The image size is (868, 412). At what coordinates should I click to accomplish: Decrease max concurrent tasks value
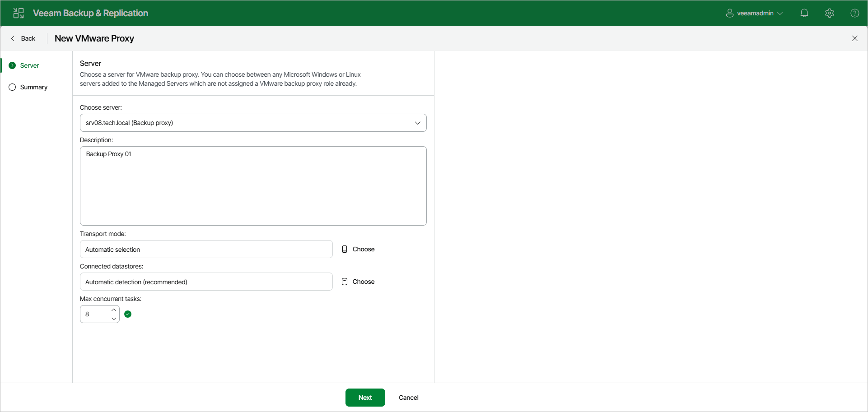click(114, 319)
